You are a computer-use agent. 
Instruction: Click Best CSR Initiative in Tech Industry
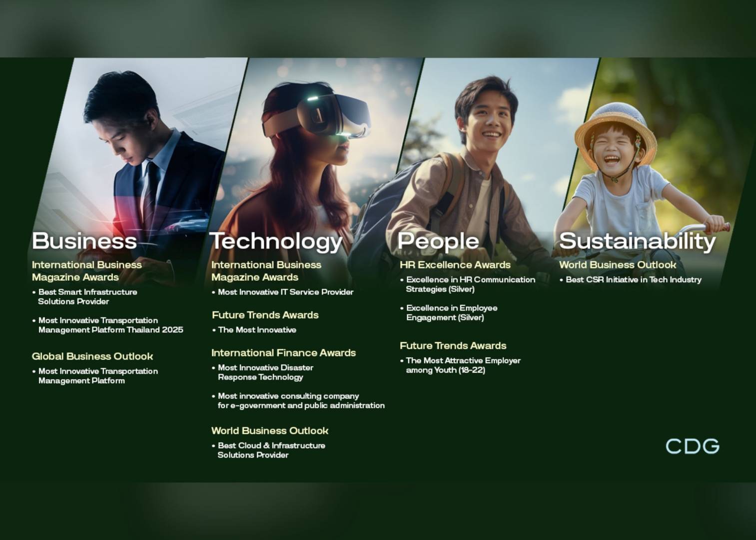tap(633, 280)
